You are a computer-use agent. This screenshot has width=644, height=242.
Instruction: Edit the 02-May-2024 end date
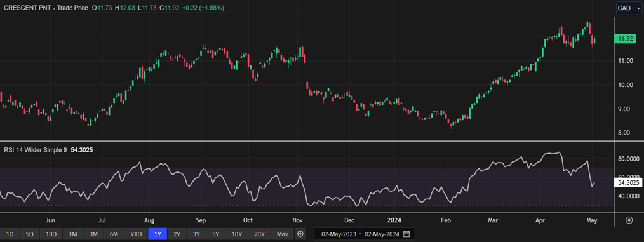[382, 234]
